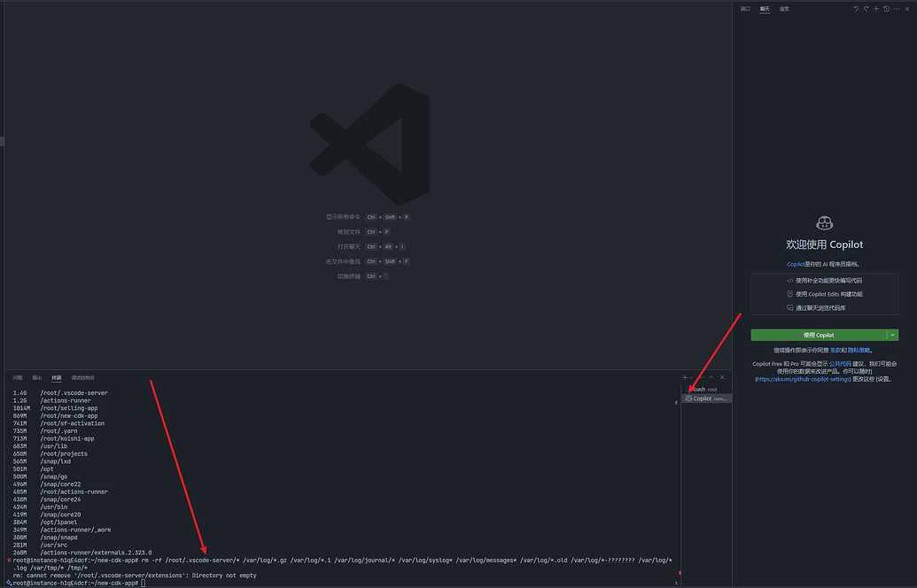Switch to the 搜索 tab in side panel

[x=784, y=9]
